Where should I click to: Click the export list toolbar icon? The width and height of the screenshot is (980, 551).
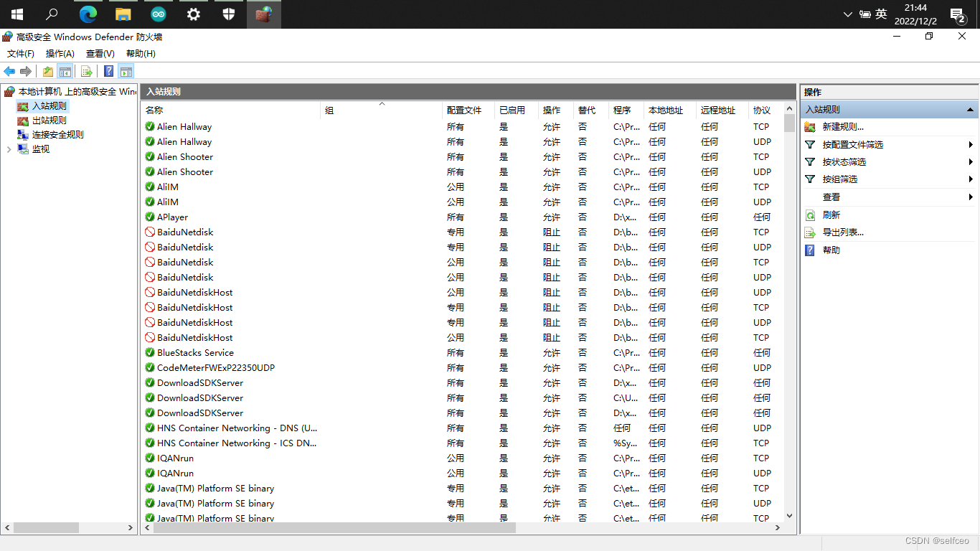tap(87, 71)
